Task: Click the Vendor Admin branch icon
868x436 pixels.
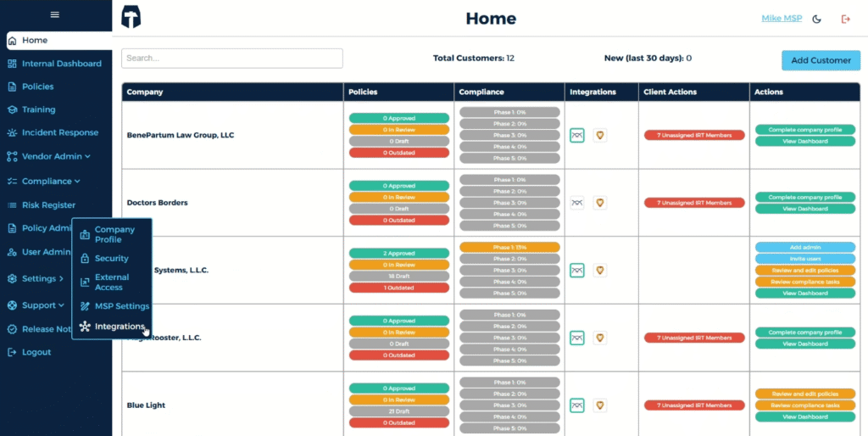Action: [12, 157]
